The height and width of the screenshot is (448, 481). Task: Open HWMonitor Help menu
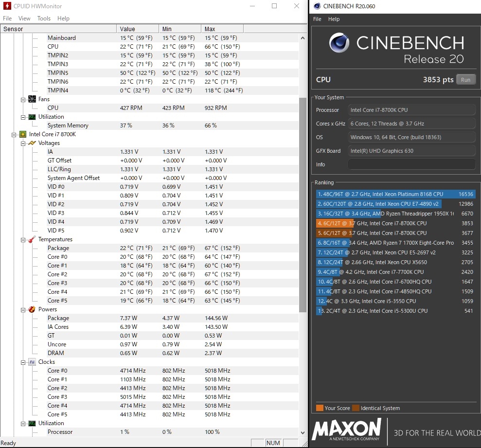coord(63,18)
